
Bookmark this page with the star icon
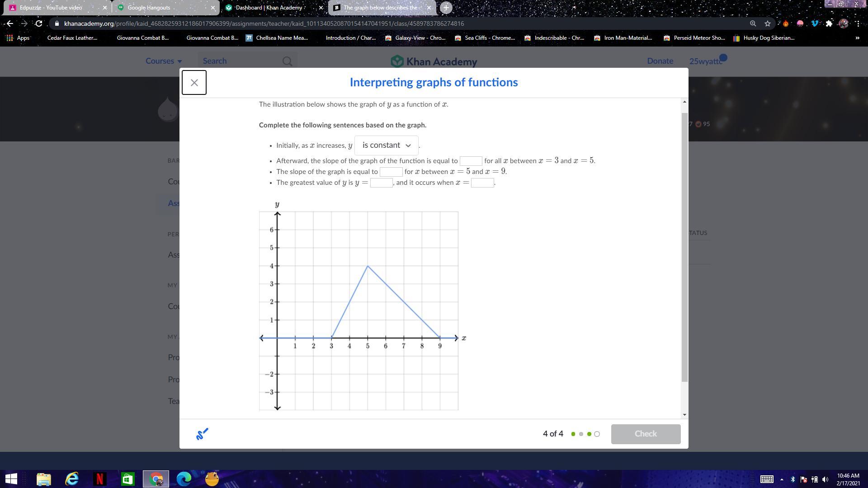click(x=768, y=23)
